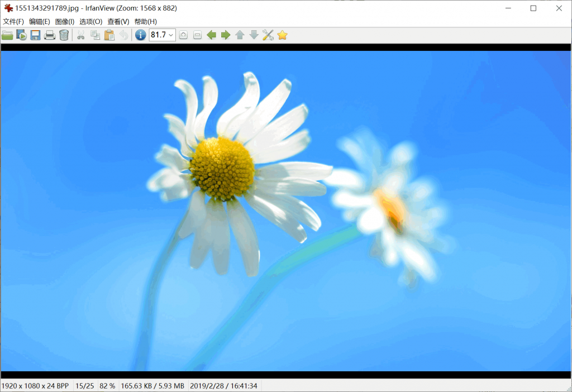This screenshot has width=572, height=392.
Task: Cut the selection with the scissors icon
Action: pos(81,35)
